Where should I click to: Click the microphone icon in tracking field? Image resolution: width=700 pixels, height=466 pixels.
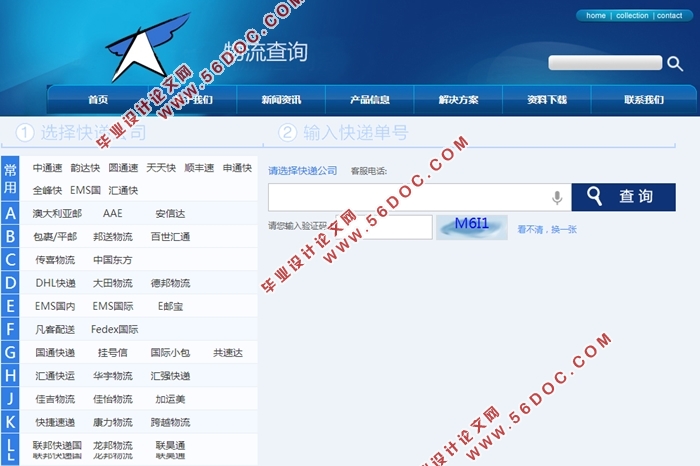pyautogui.click(x=557, y=197)
